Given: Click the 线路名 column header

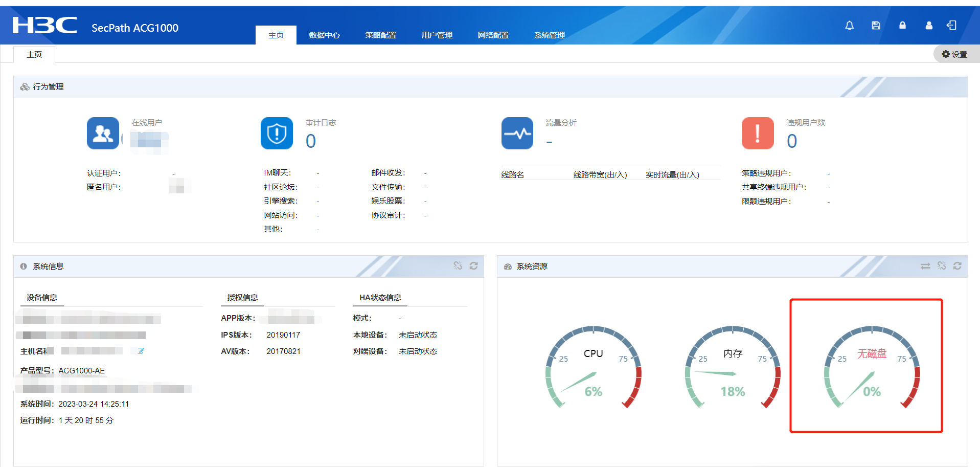Looking at the screenshot, I should (x=513, y=175).
